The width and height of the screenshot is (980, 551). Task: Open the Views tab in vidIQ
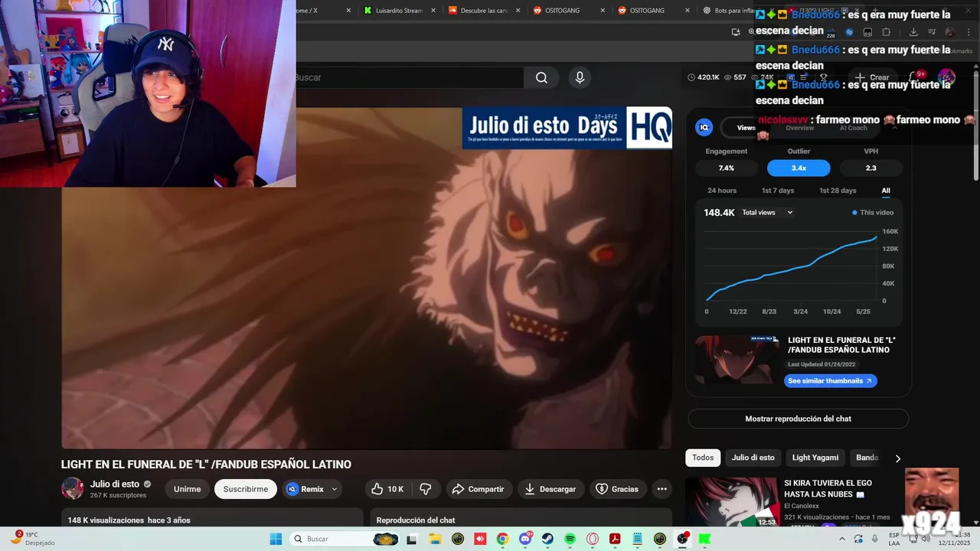click(746, 128)
